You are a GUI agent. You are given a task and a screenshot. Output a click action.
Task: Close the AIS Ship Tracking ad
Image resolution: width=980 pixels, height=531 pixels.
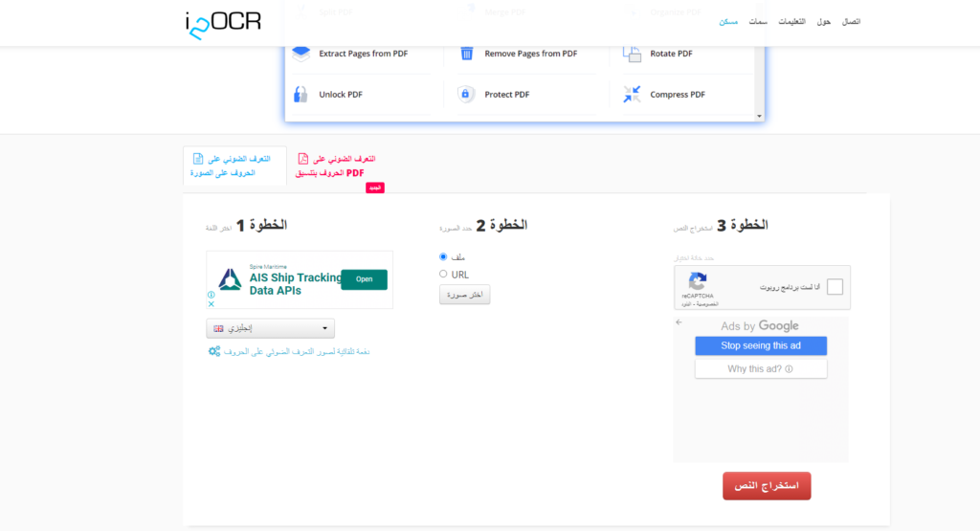[212, 304]
